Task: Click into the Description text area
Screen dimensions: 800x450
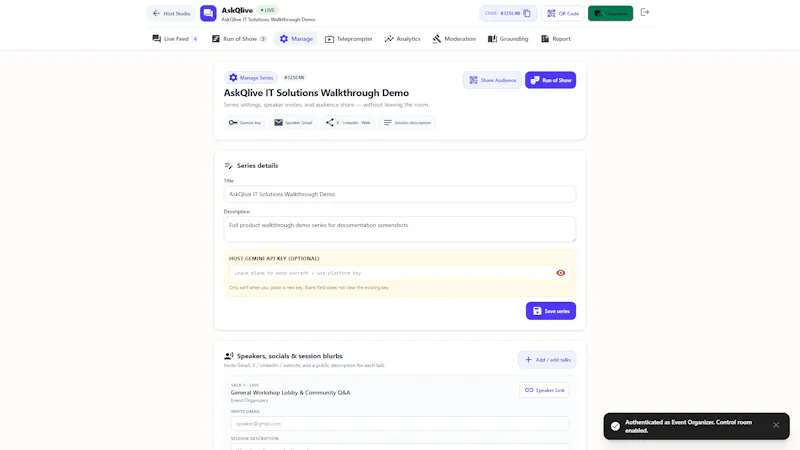Action: click(x=399, y=230)
